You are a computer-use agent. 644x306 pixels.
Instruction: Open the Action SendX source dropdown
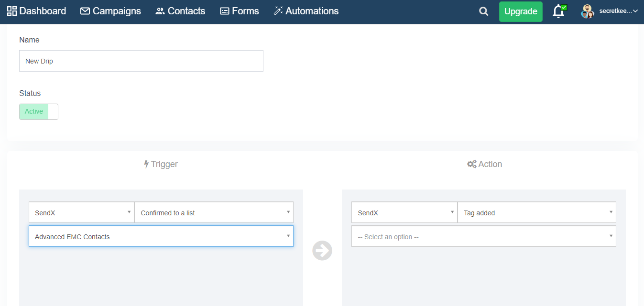click(x=404, y=212)
